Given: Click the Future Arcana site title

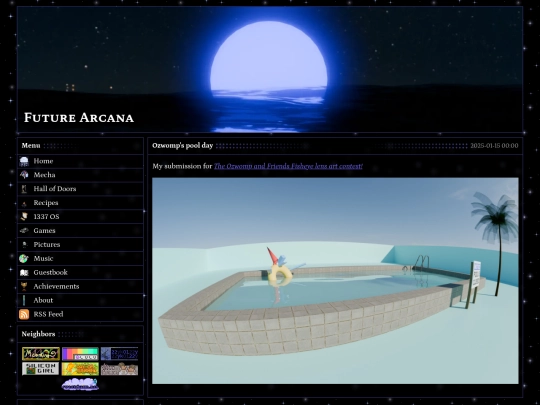Looking at the screenshot, I should click(x=79, y=117).
